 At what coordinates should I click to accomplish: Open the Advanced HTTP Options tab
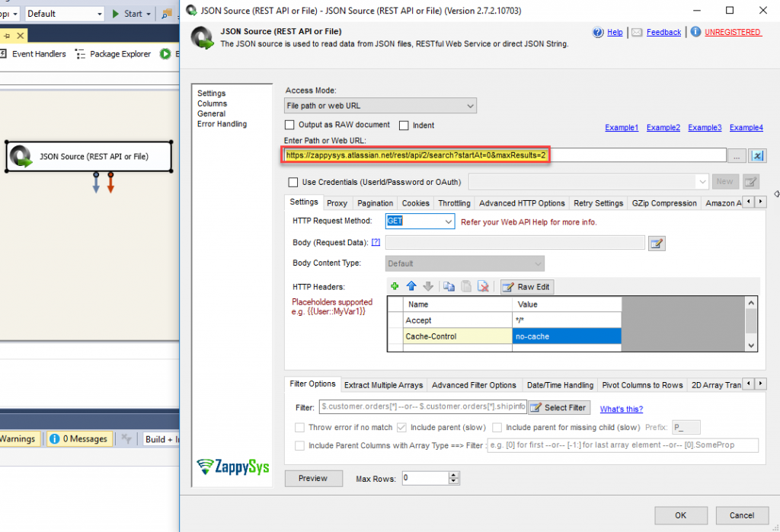[522, 203]
